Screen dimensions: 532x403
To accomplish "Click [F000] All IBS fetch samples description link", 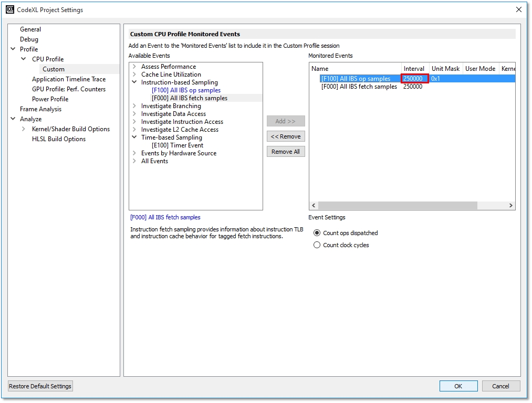I will point(165,217).
